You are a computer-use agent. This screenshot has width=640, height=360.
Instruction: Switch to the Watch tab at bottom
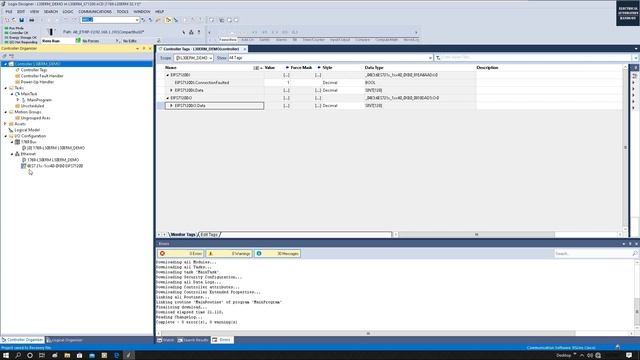(166, 340)
